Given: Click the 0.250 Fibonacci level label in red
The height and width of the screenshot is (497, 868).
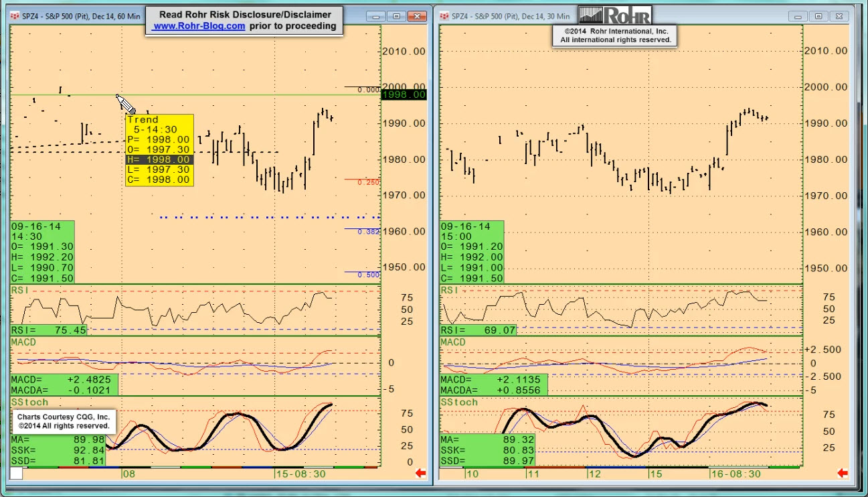Looking at the screenshot, I should click(x=369, y=182).
